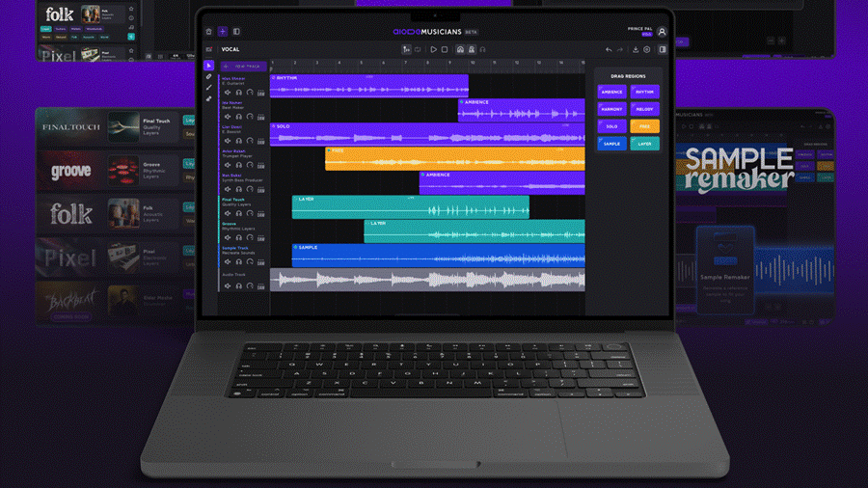868x488 pixels.
Task: Toggle the left sidebar panel icon
Action: click(x=236, y=32)
